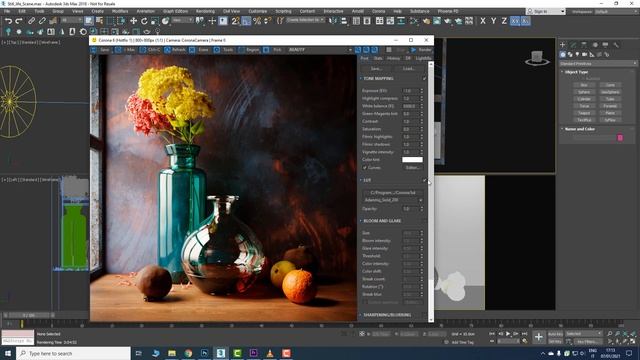Expand the Sharpening/Blurring section

coord(361,315)
